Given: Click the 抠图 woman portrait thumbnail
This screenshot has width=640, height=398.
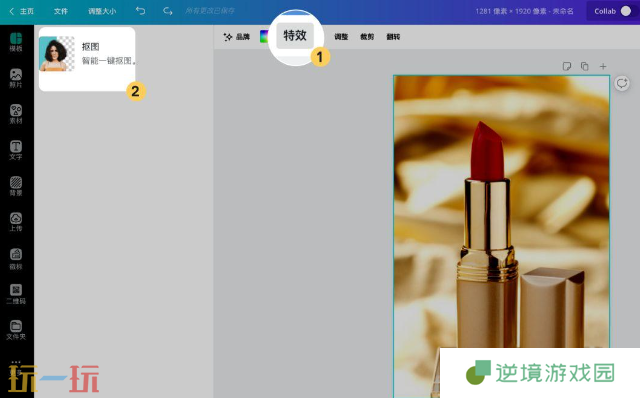Looking at the screenshot, I should coord(57,53).
